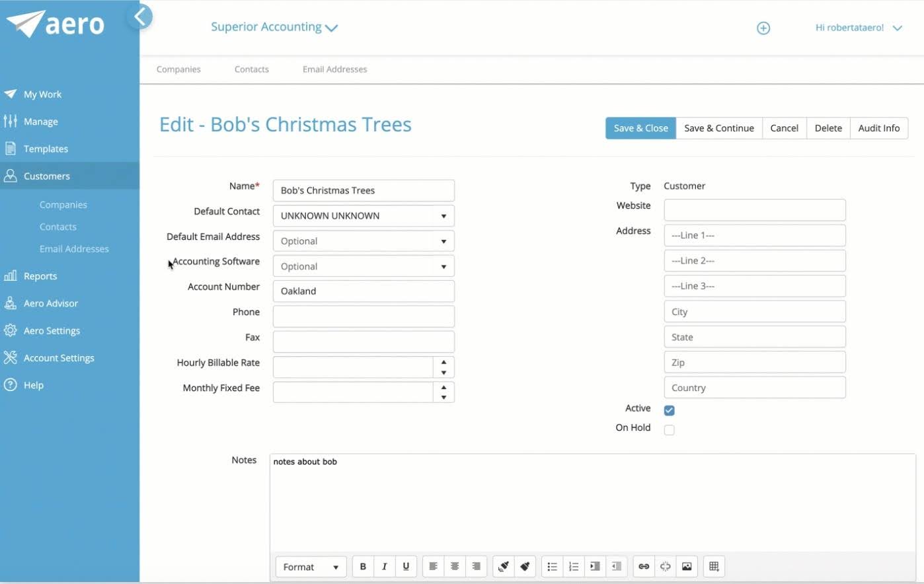Insert an image into notes
The height and width of the screenshot is (584, 924).
click(687, 566)
